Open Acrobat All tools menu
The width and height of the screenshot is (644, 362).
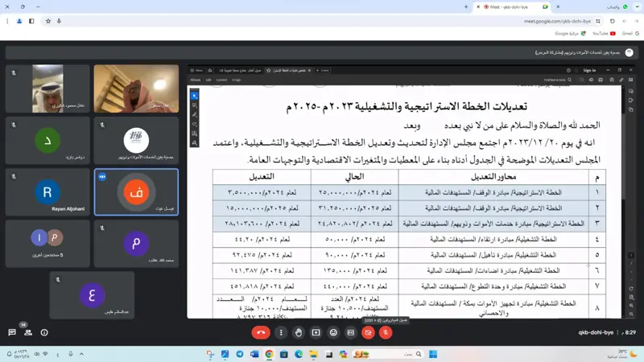pyautogui.click(x=196, y=80)
